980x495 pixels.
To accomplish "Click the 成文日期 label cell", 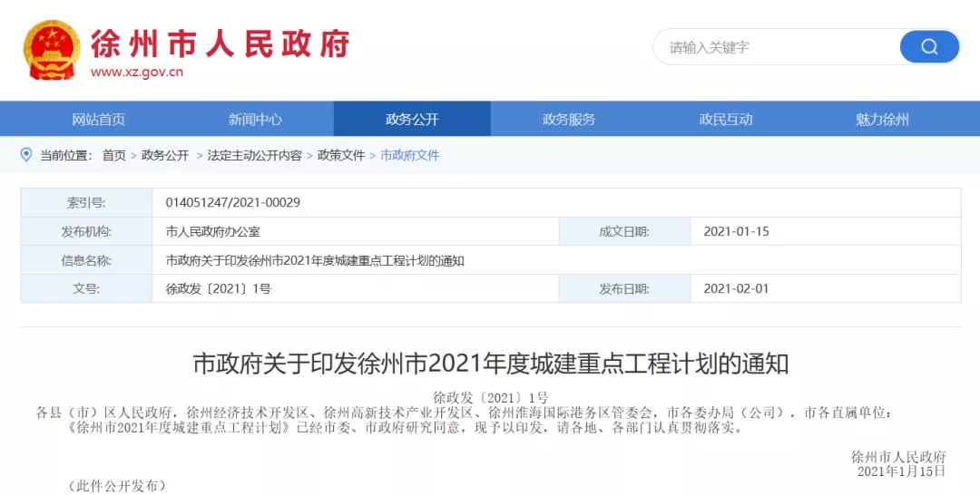I will (x=624, y=231).
